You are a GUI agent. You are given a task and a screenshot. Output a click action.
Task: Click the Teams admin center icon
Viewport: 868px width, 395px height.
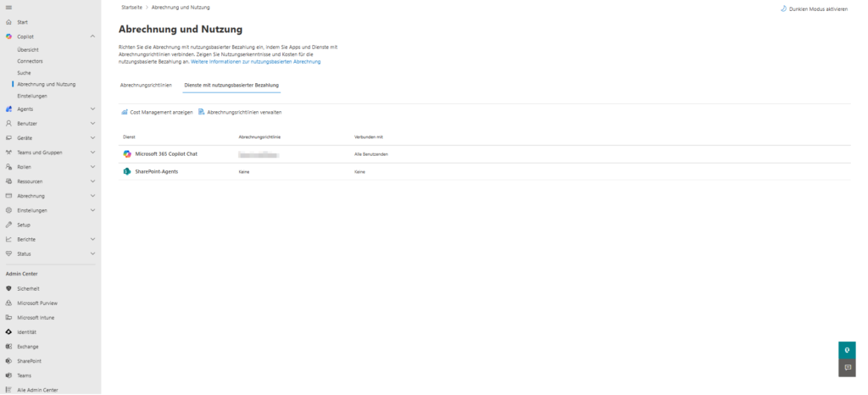[x=8, y=375]
